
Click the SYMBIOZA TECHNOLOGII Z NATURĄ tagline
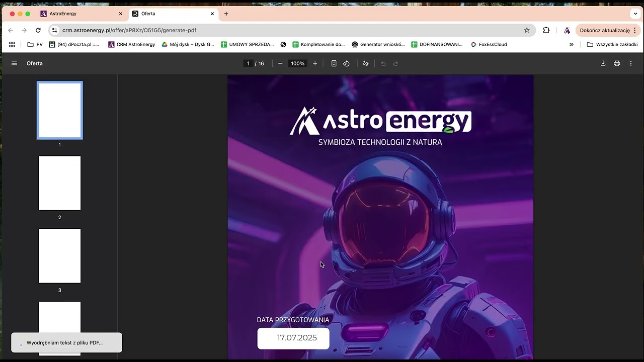click(x=380, y=142)
